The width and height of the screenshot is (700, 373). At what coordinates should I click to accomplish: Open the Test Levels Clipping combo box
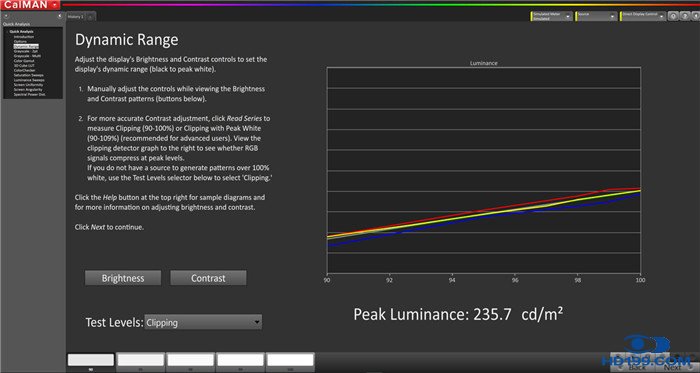pyautogui.click(x=203, y=322)
